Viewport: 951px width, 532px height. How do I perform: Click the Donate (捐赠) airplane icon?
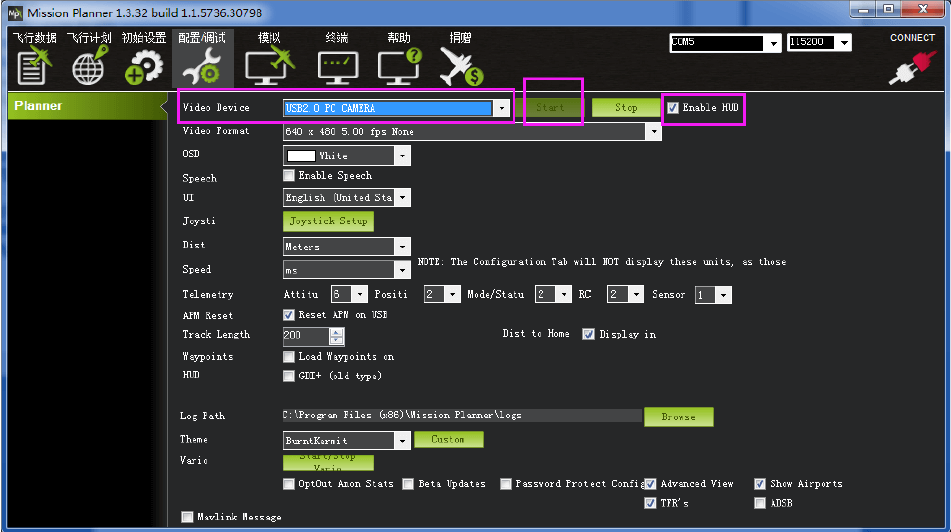[460, 66]
